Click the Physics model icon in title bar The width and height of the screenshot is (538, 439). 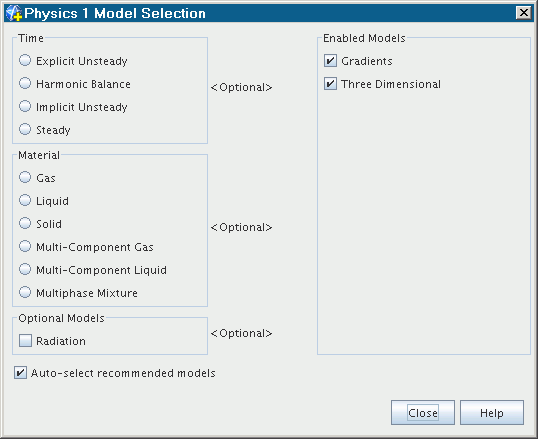(x=14, y=13)
